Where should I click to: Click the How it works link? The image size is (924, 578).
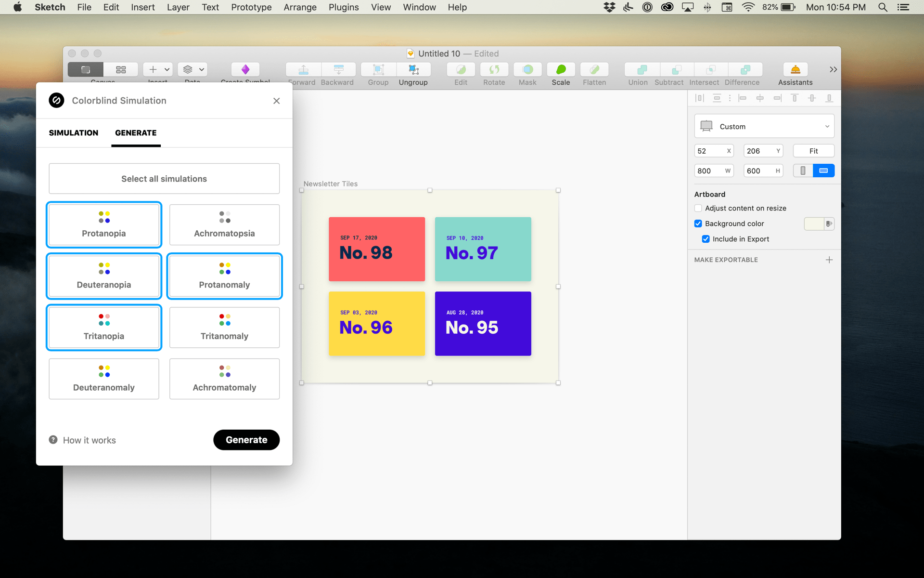pos(89,440)
